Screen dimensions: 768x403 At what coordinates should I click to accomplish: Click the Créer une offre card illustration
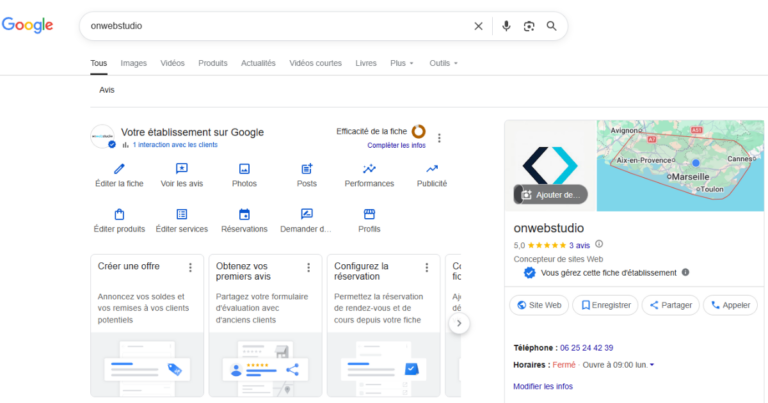[147, 365]
